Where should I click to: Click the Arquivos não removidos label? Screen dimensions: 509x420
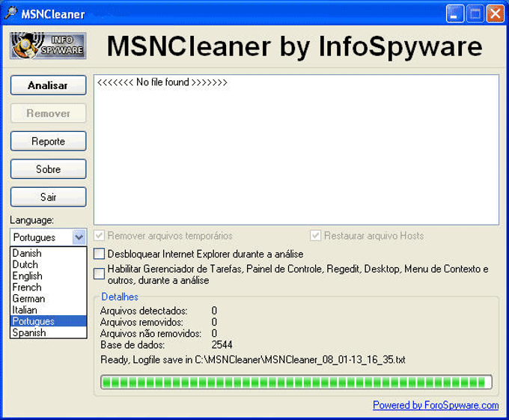click(150, 333)
